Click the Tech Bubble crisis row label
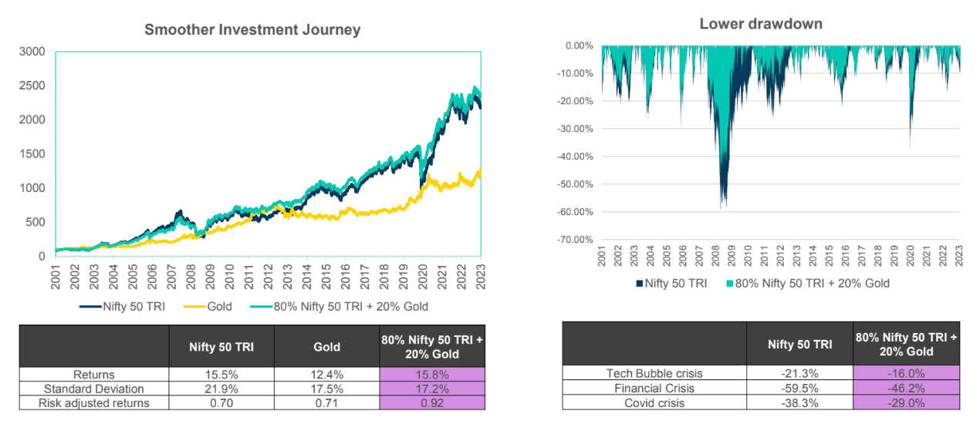 [654, 374]
